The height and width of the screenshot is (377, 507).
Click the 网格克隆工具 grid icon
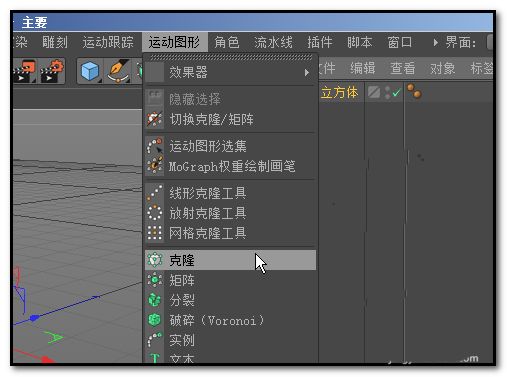click(x=155, y=233)
